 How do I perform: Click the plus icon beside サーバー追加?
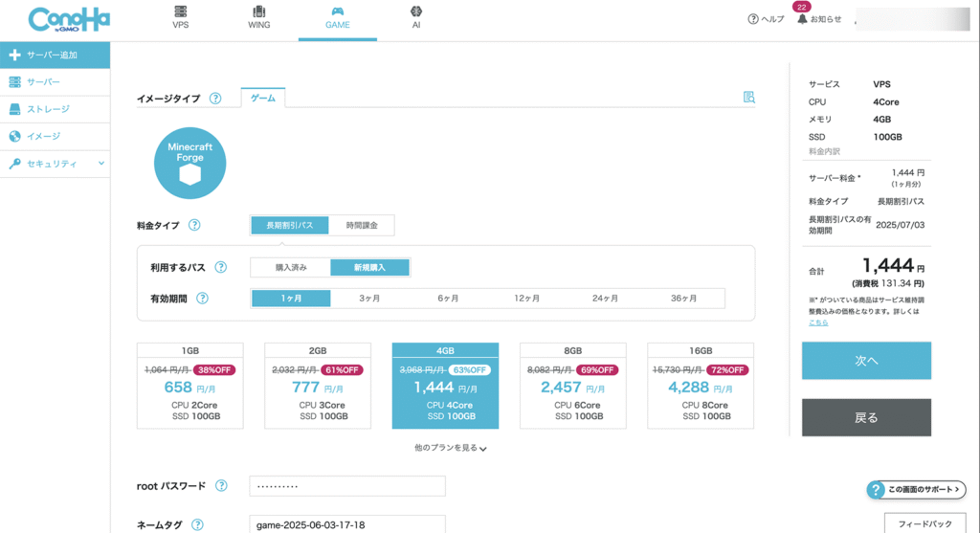(x=15, y=55)
